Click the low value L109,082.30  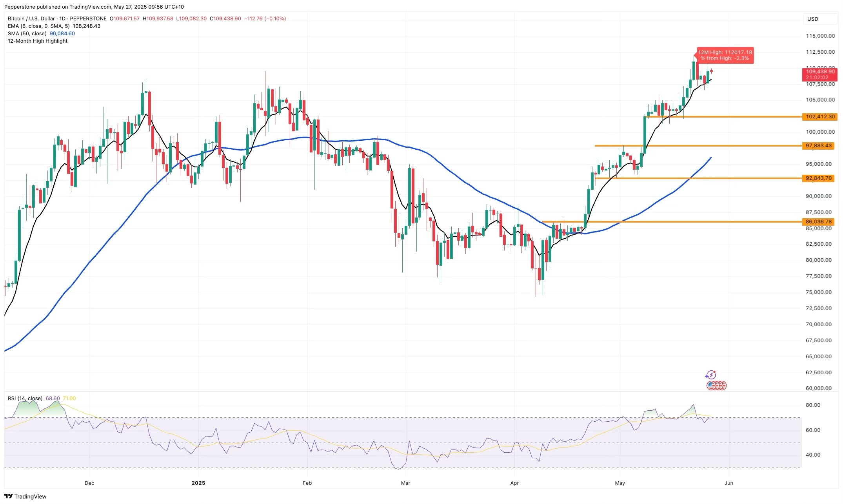191,18
